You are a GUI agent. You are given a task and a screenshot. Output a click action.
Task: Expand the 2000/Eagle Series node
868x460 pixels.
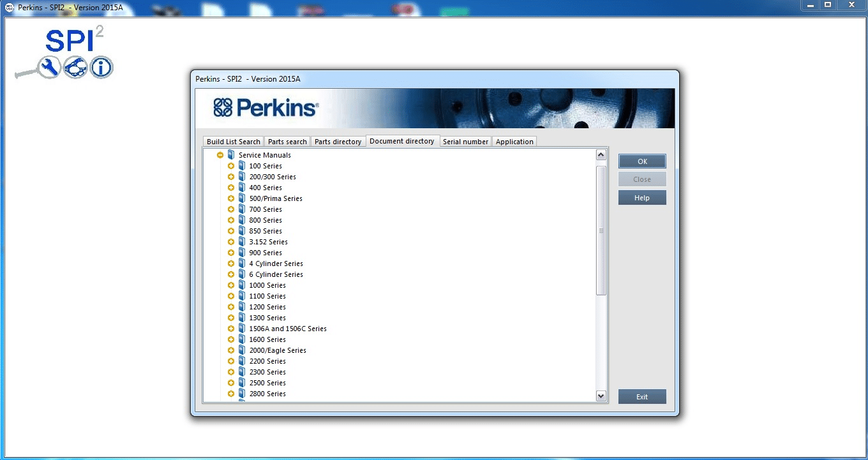coord(231,350)
